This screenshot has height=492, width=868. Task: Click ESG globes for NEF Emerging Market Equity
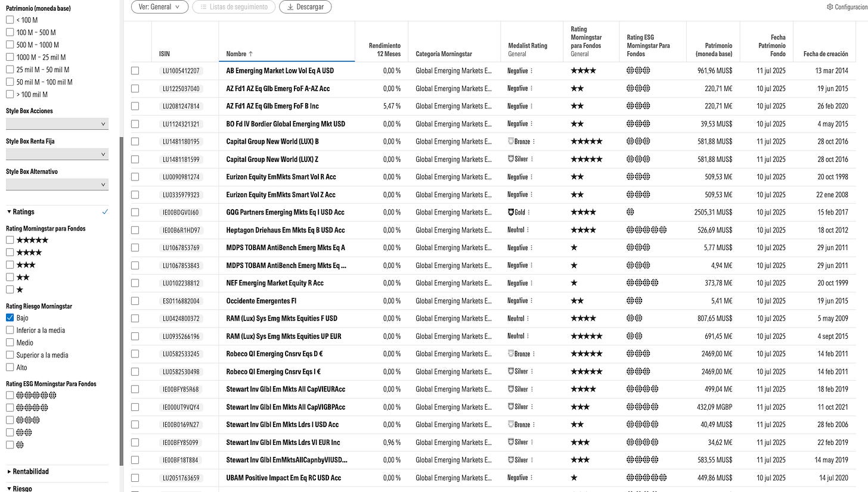pyautogui.click(x=643, y=283)
